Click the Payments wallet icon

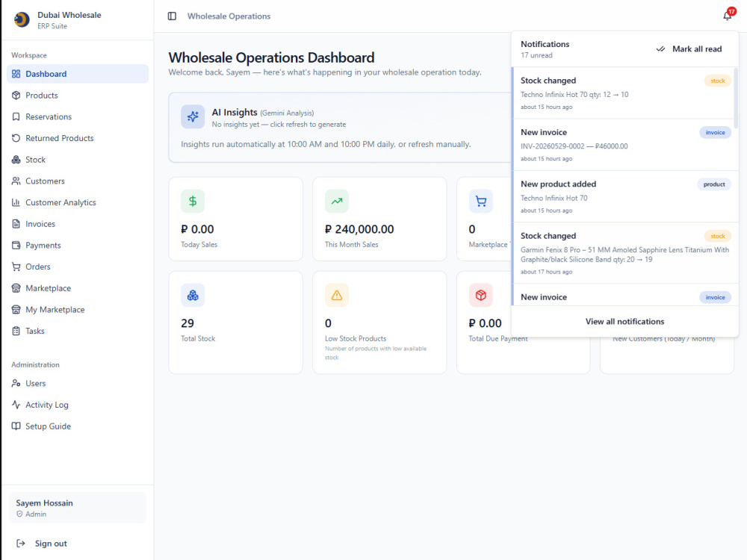coord(16,245)
